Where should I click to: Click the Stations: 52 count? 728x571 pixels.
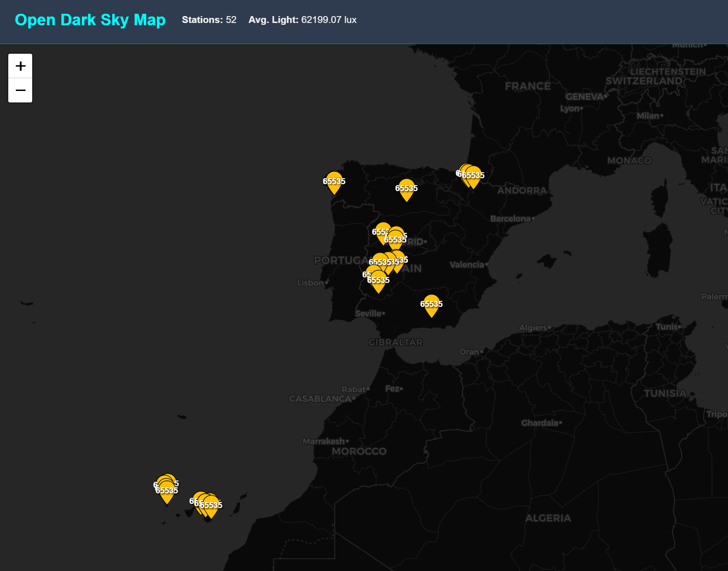pyautogui.click(x=209, y=20)
